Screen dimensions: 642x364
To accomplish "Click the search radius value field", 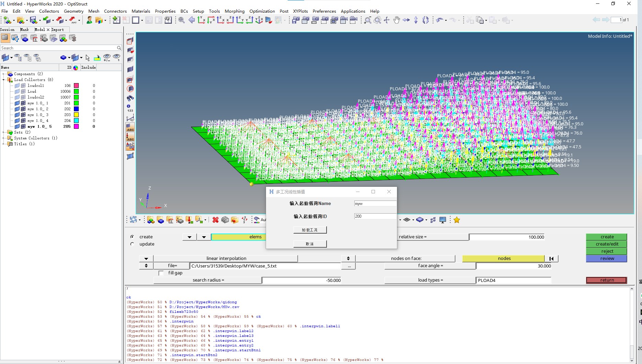I will click(x=301, y=281).
